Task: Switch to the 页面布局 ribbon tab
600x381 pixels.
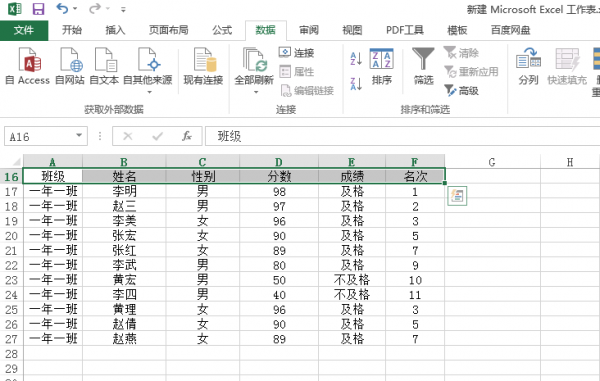Action: tap(169, 30)
